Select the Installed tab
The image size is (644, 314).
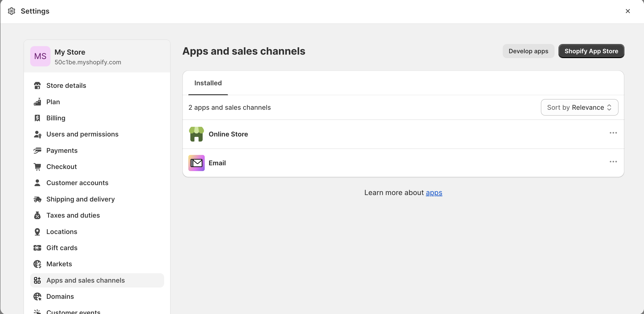click(x=208, y=83)
